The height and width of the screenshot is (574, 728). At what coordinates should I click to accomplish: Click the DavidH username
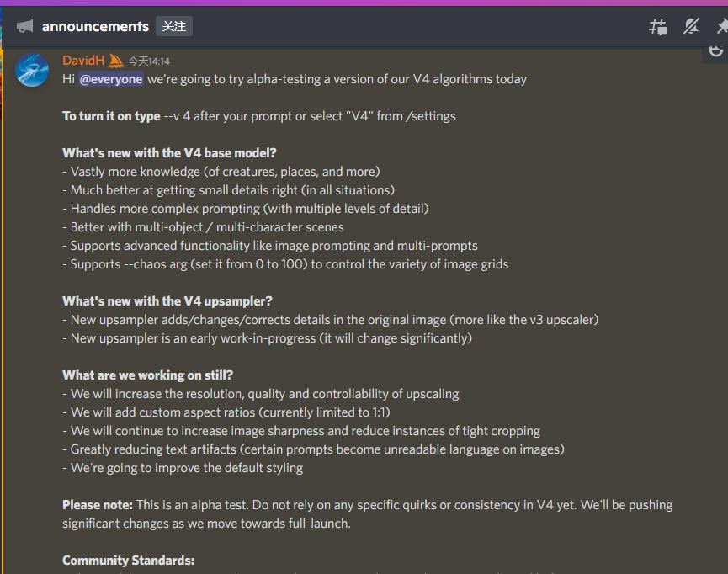[83, 61]
